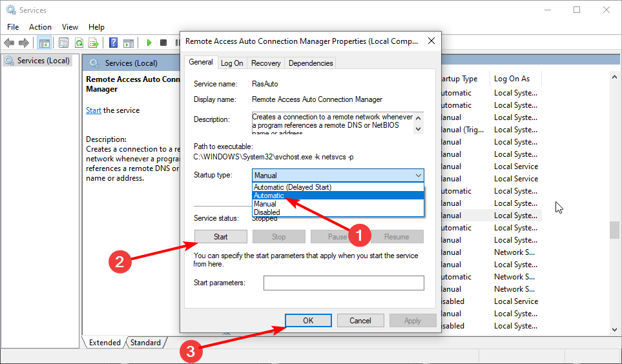Toggle the Show/Hide Console Tree toolbar icon
Image resolution: width=622 pixels, height=364 pixels.
pos(44,43)
